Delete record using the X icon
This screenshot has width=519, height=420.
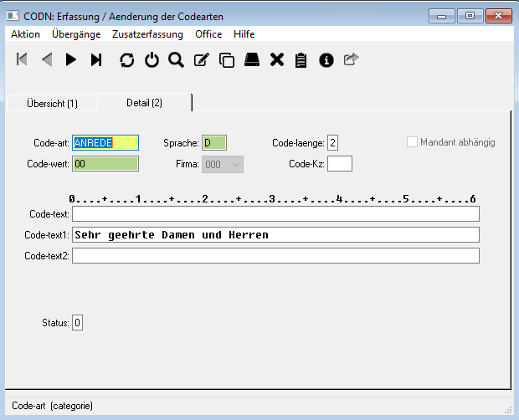tap(277, 59)
